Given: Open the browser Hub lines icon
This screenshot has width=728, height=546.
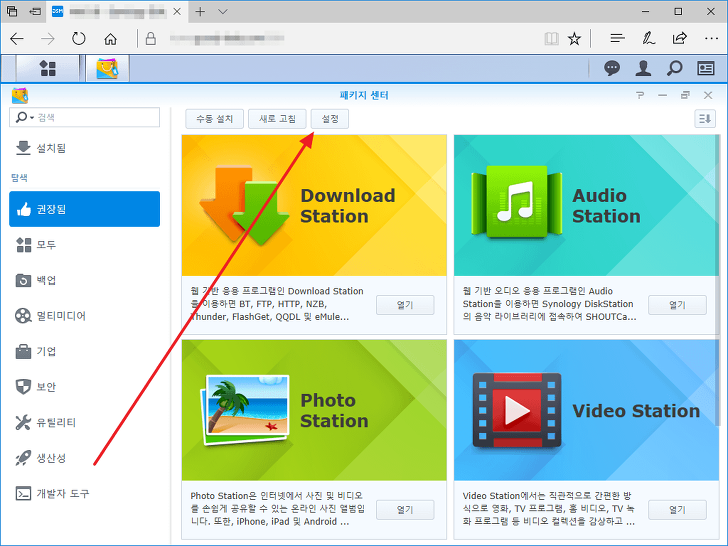Looking at the screenshot, I should tap(617, 39).
